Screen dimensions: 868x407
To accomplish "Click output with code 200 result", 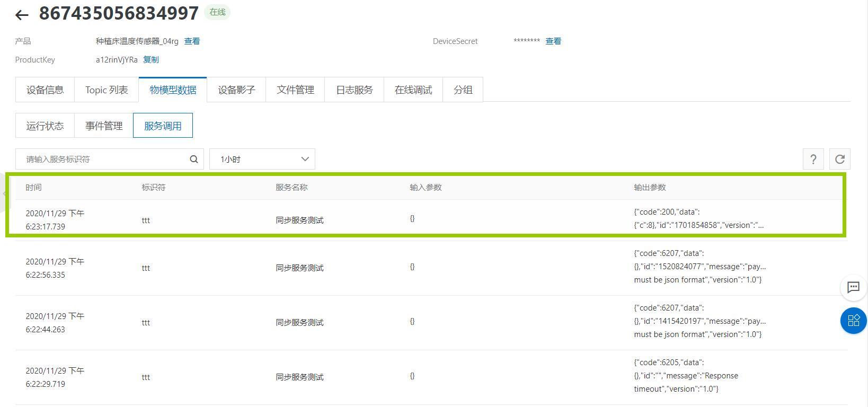I will [699, 218].
